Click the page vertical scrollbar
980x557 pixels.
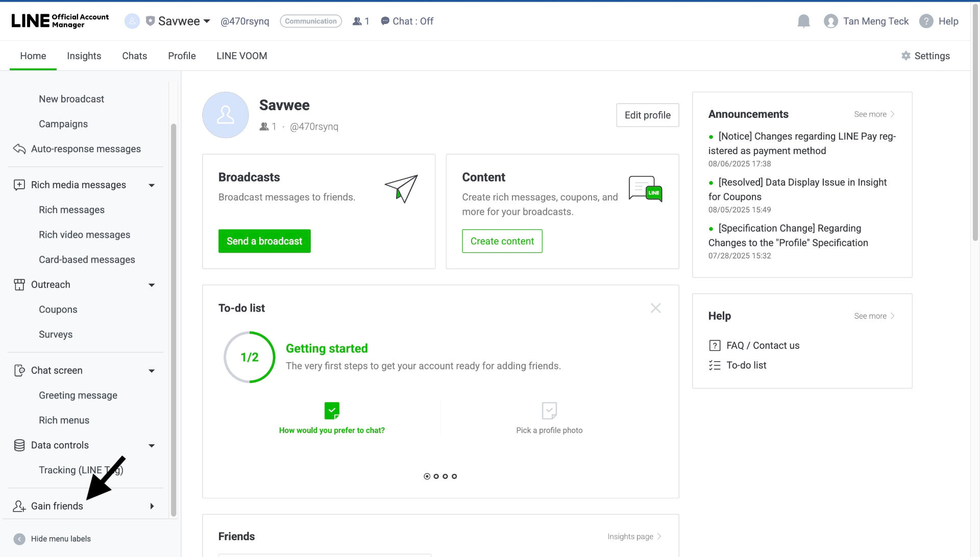[975, 122]
